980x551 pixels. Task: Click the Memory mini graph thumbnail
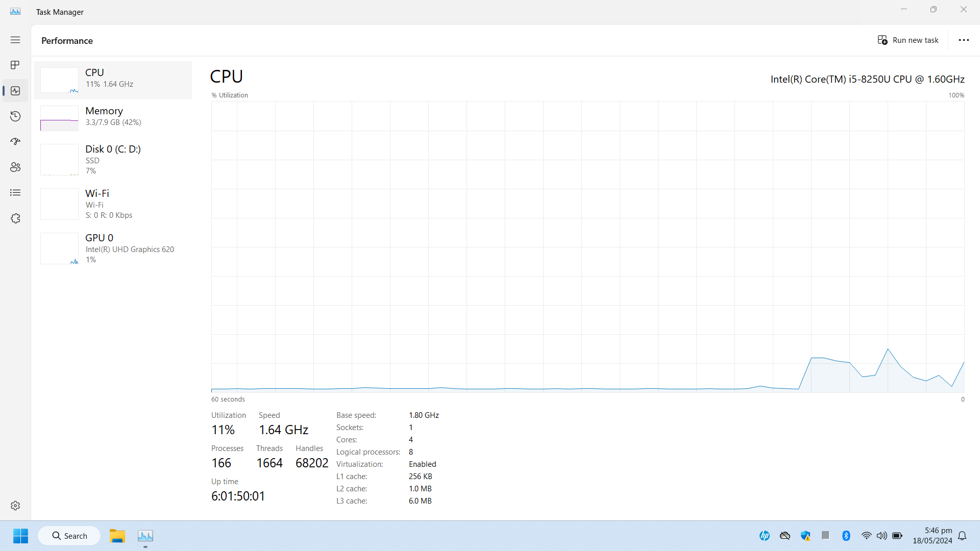pos(59,118)
